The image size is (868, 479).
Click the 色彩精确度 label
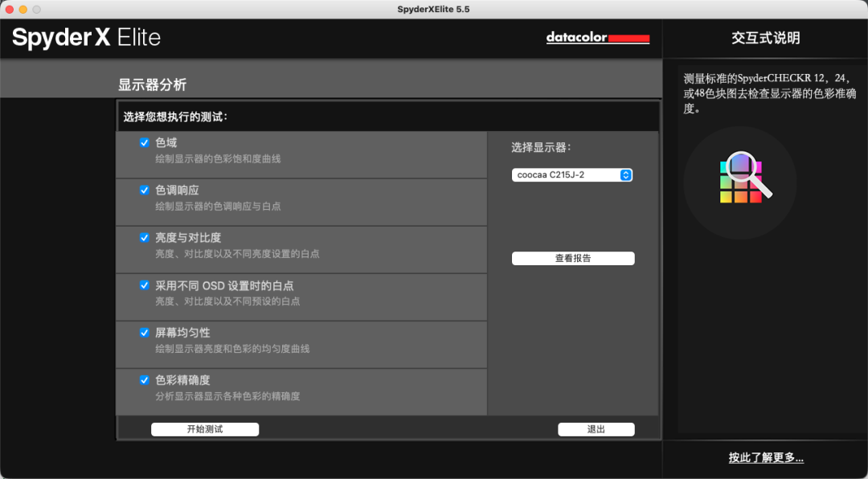[182, 380]
